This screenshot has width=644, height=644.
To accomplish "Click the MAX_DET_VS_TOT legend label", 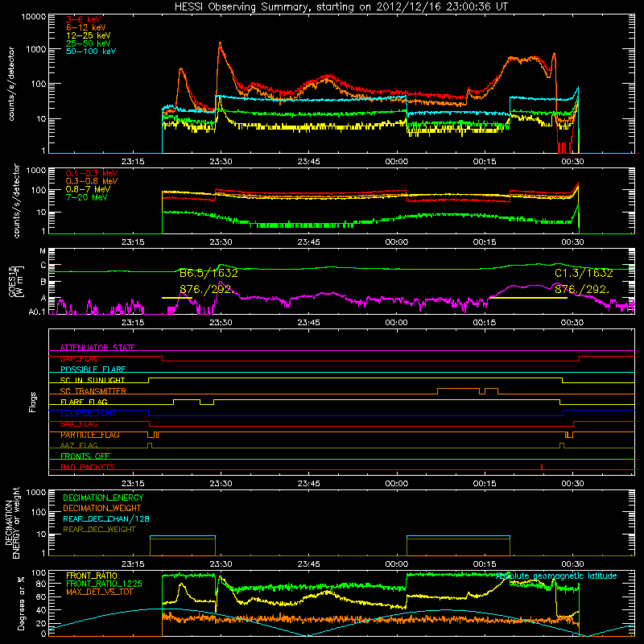I will click(97, 592).
